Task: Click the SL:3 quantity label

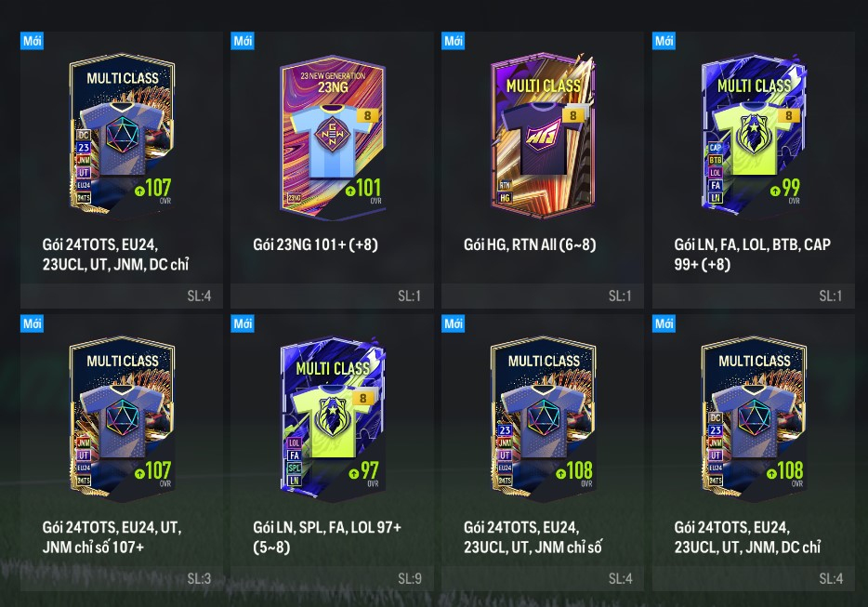Action: (199, 579)
